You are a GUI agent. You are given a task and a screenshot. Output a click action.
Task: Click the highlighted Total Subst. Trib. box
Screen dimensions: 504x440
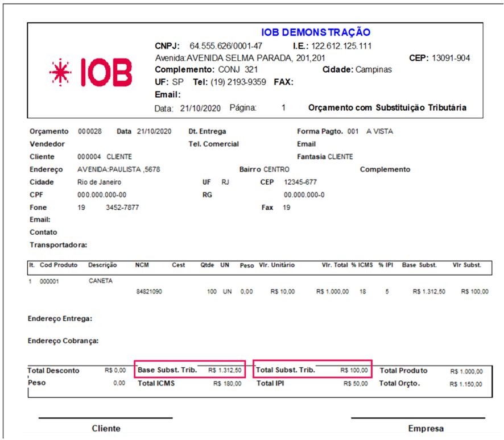[312, 370]
